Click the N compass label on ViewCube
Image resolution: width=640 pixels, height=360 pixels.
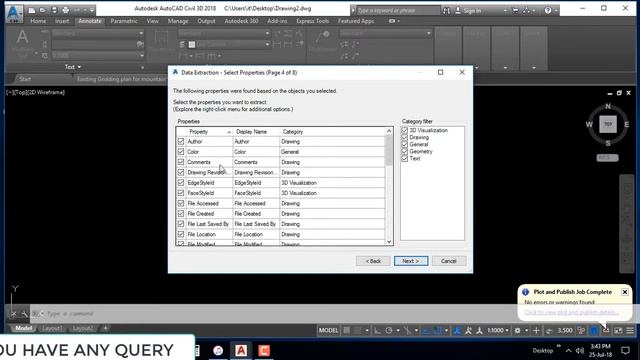click(x=608, y=106)
